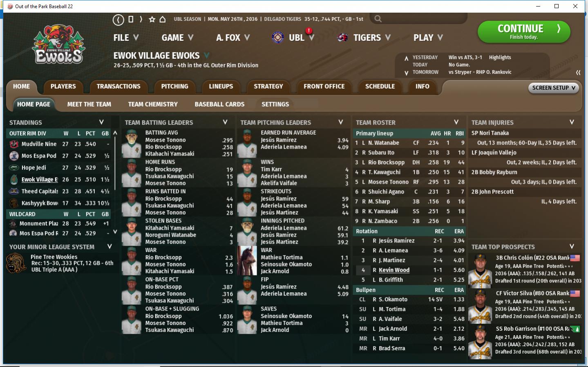Image resolution: width=588 pixels, height=367 pixels.
Task: Click the down arrow beside Tomorrow
Action: [406, 73]
